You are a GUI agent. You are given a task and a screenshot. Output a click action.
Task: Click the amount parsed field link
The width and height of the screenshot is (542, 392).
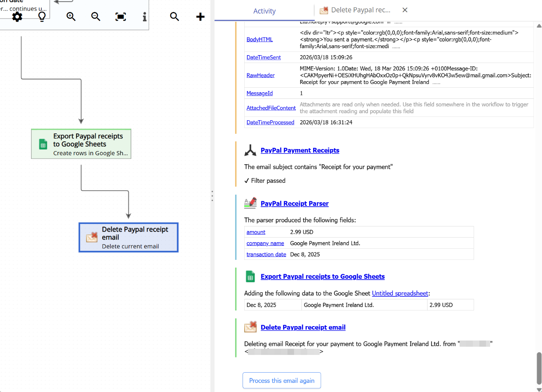[255, 232]
